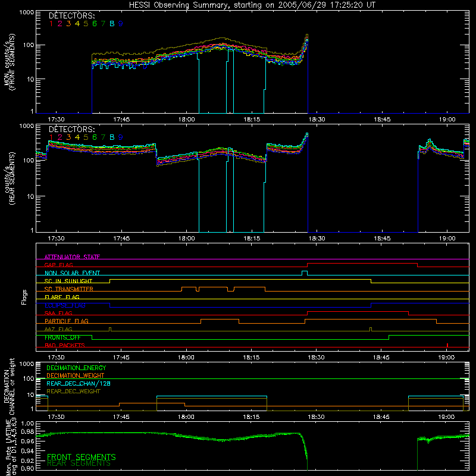
Task: Click detector 4 in rear segments legend
Action: [77, 137]
